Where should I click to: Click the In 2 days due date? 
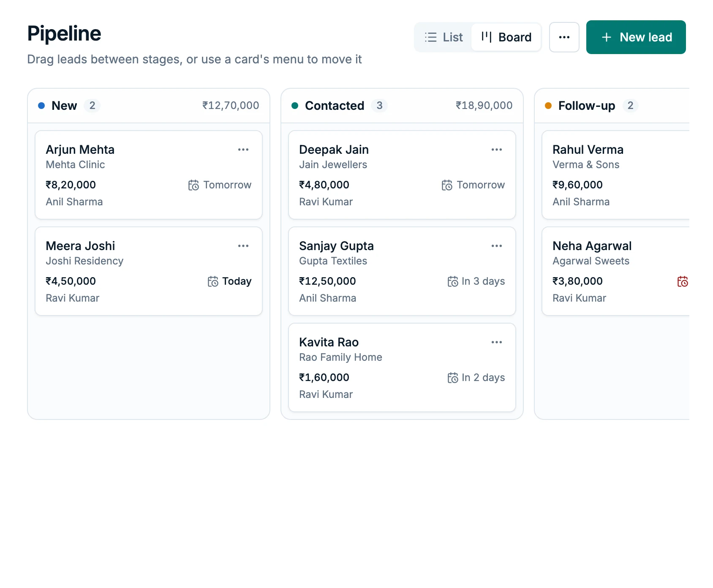coord(483,378)
